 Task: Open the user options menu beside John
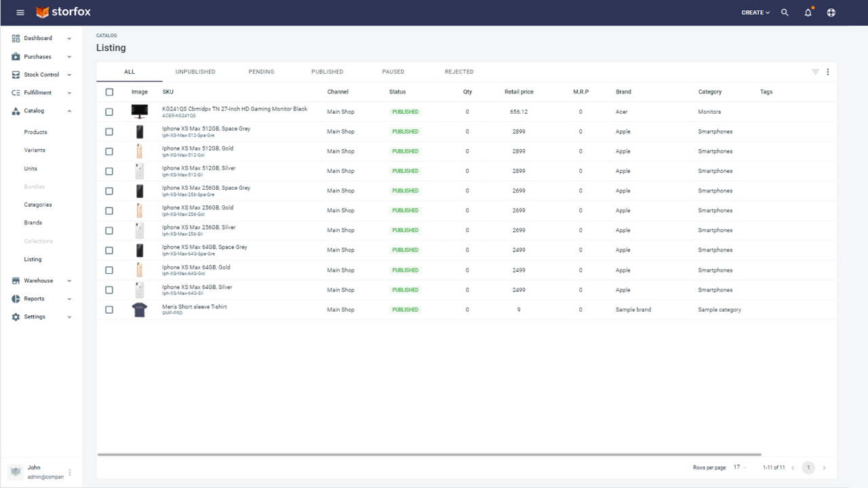click(x=70, y=472)
